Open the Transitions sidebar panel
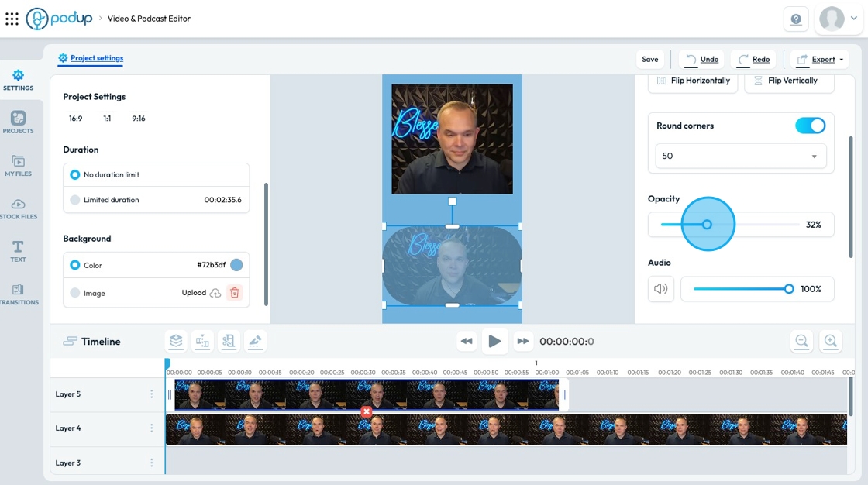Viewport: 868px width, 485px height. tap(19, 294)
